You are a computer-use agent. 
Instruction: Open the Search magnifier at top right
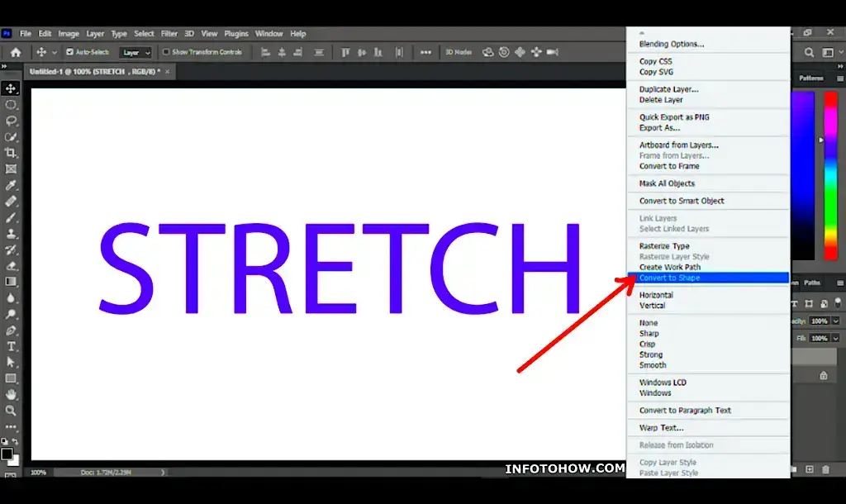pyautogui.click(x=809, y=52)
